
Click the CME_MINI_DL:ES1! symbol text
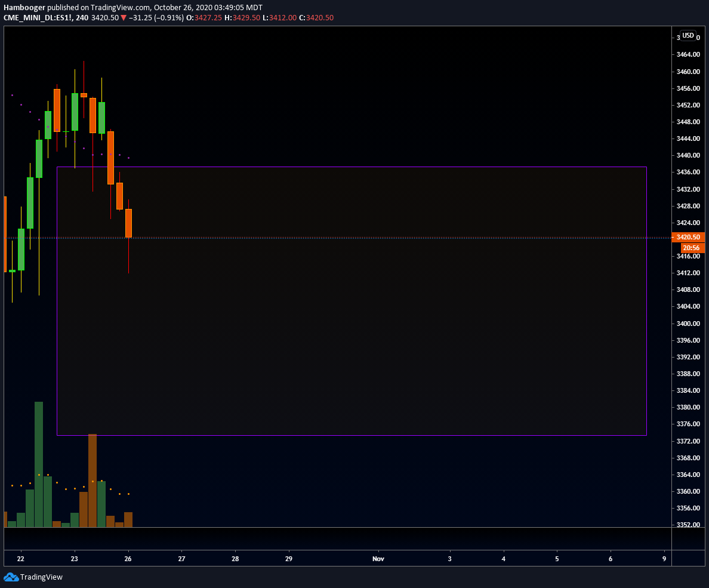(x=38, y=18)
